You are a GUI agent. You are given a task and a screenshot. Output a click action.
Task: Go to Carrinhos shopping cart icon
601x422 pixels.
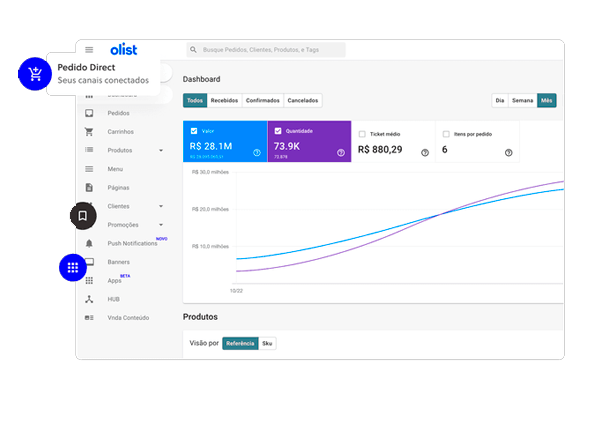[x=89, y=132]
